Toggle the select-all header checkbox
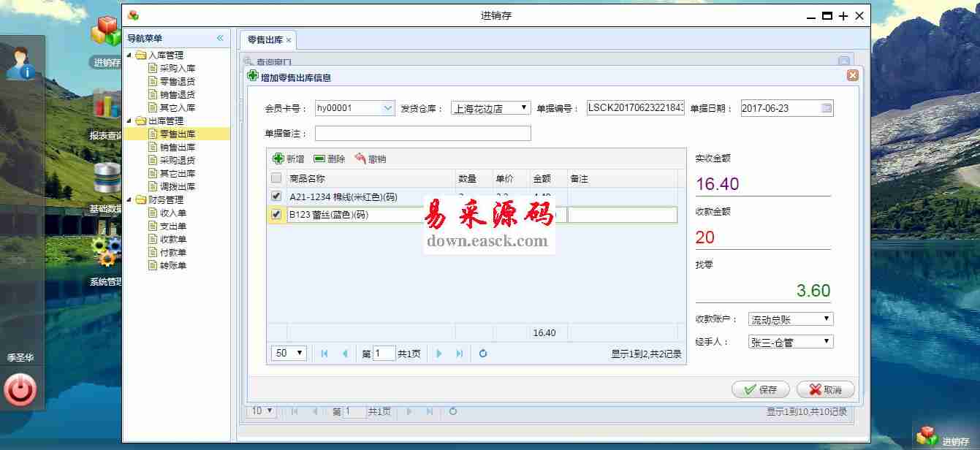980x450 pixels. [x=276, y=178]
